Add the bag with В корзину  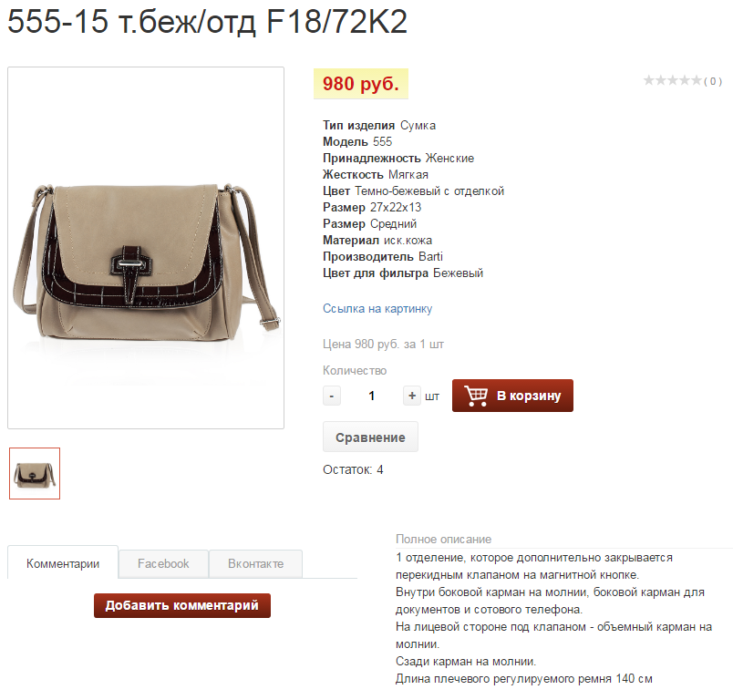tap(512, 396)
